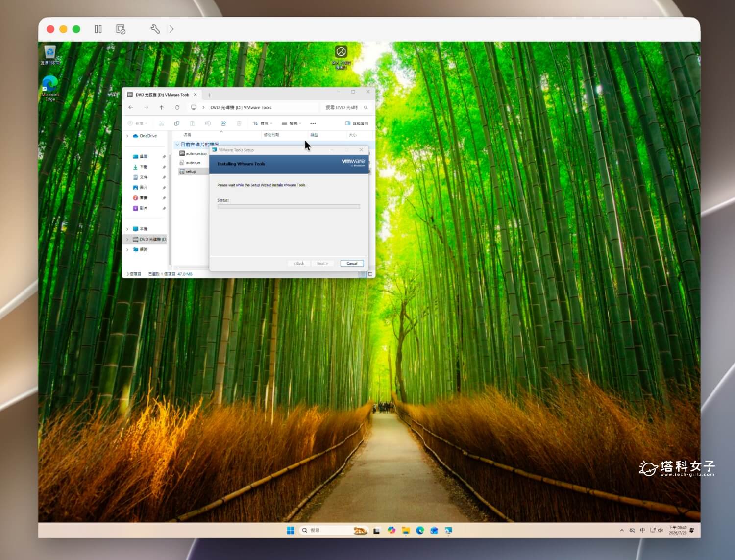Screen dimensions: 735x560
Task: Open the Windows Start menu
Action: (291, 531)
